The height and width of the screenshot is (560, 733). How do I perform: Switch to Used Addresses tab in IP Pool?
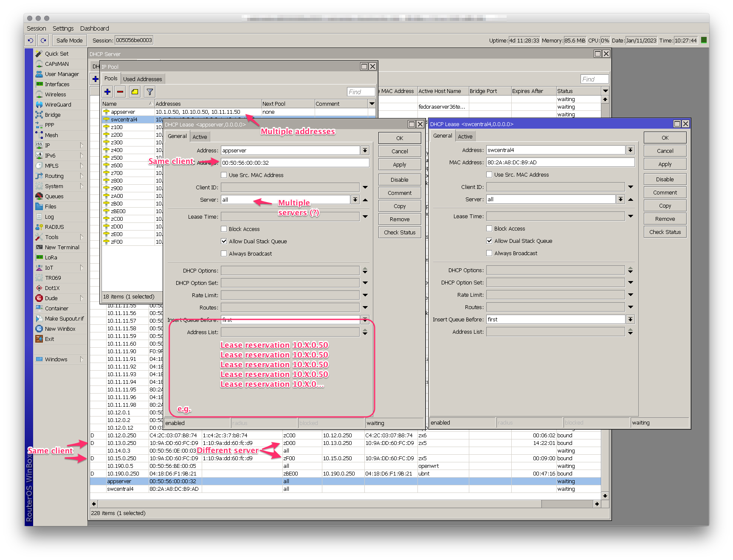[142, 79]
